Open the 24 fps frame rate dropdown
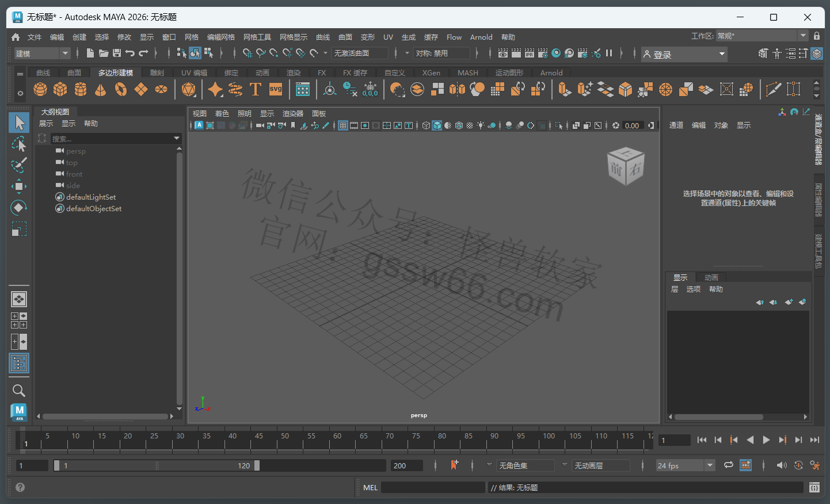The image size is (830, 504). 686,465
